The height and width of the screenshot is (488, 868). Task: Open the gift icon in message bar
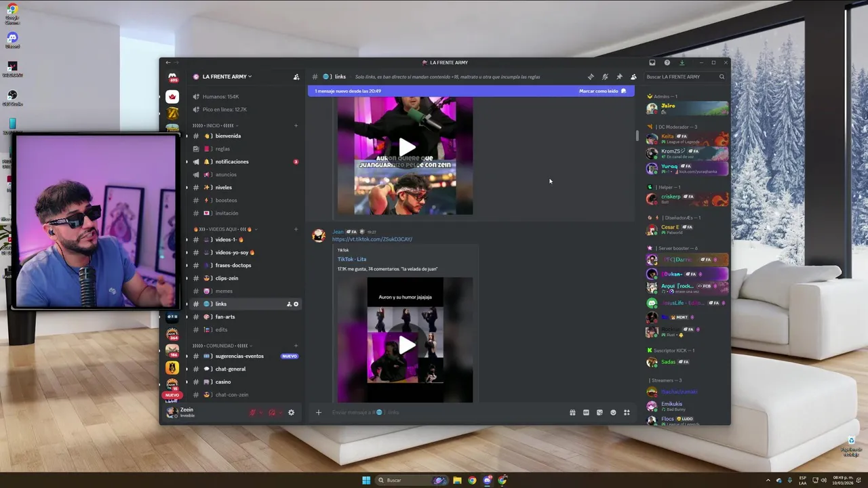(x=572, y=412)
